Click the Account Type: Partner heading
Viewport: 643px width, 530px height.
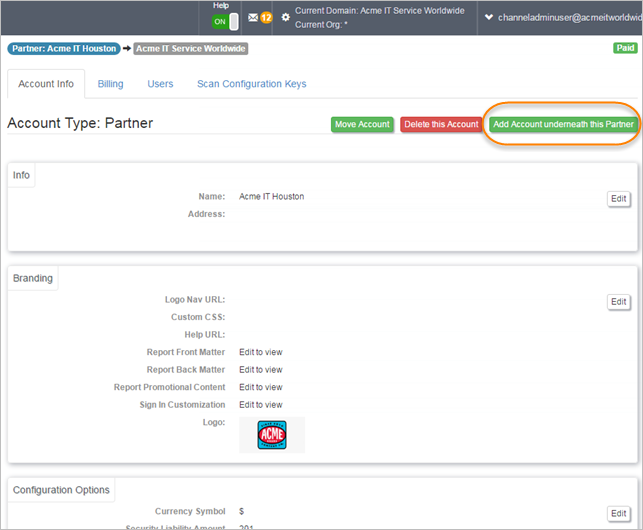pyautogui.click(x=80, y=123)
